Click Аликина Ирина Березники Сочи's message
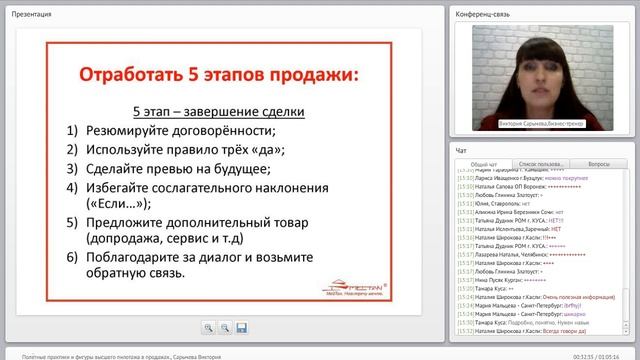 click(510, 212)
